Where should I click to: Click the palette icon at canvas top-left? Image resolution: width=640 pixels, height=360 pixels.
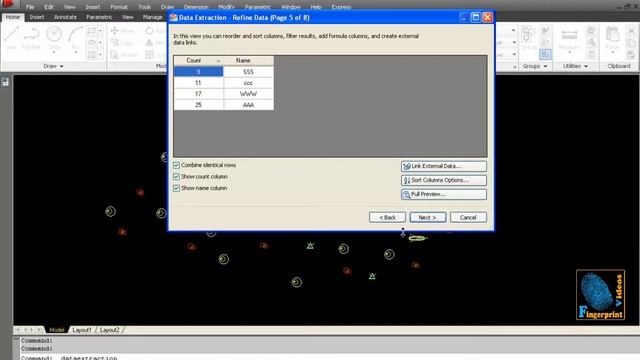click(5, 82)
